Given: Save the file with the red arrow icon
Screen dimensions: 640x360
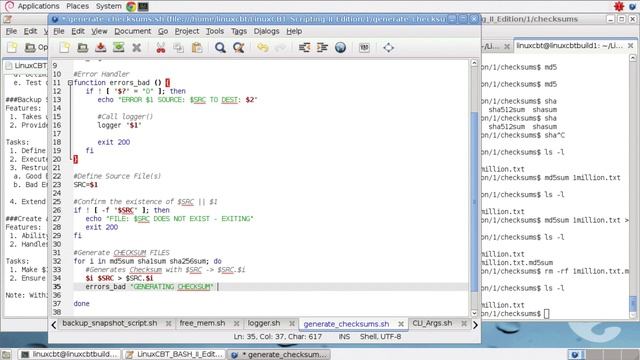Looking at the screenshot, I should [100, 48].
